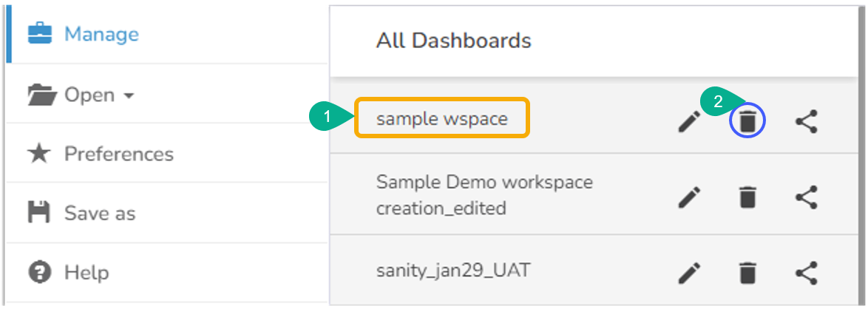Choose Save as in sidebar
Image resolution: width=868 pixels, height=309 pixels.
pyautogui.click(x=100, y=214)
